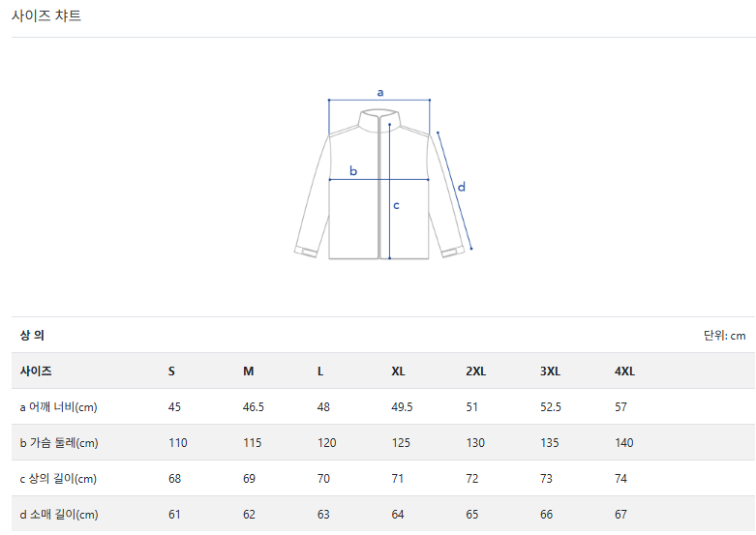Viewport: 756px width, 535px height.
Task: Click the chest value 140 for 4XL
Action: tap(624, 443)
